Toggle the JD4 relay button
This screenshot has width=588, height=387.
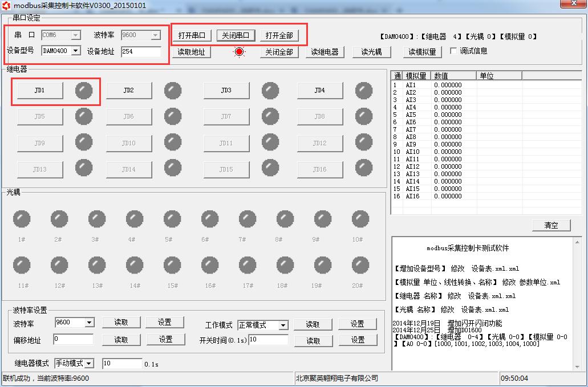pos(320,91)
